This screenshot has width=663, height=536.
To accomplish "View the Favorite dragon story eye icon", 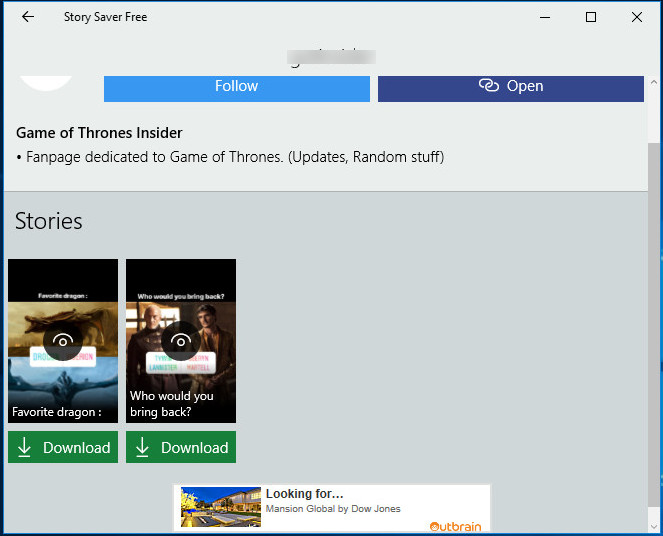I will pyautogui.click(x=63, y=341).
